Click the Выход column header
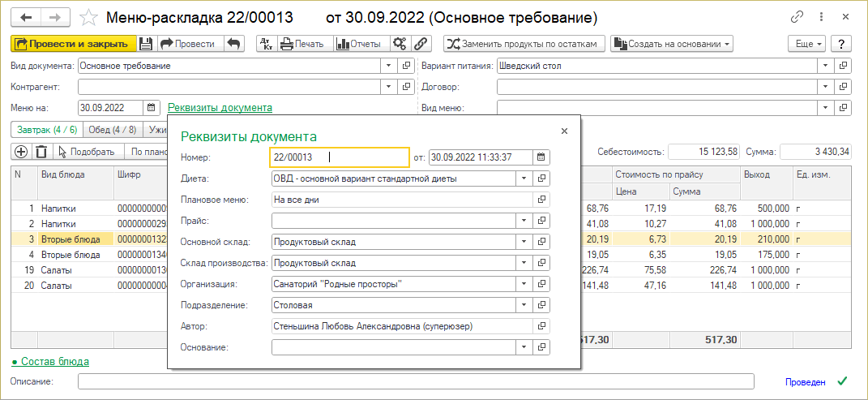 [766, 182]
